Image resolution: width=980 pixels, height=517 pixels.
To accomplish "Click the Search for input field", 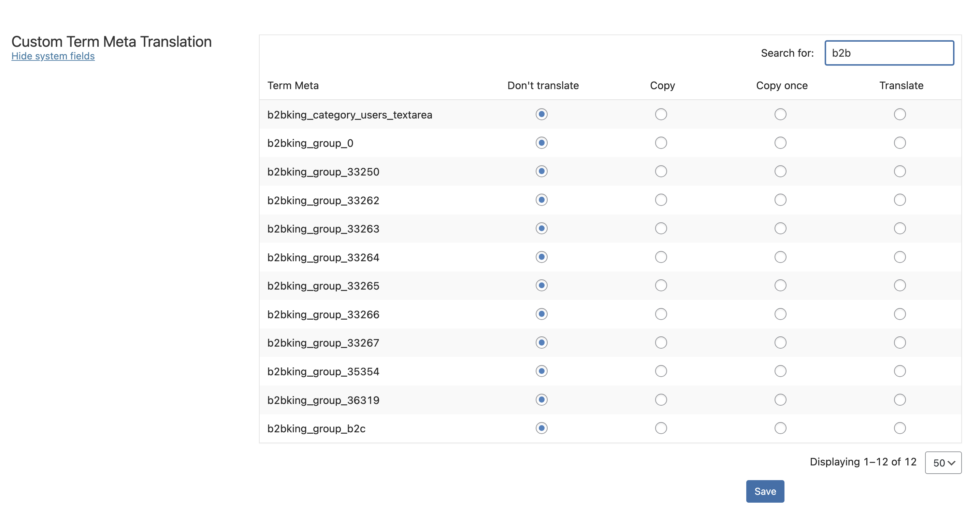I will click(x=889, y=53).
